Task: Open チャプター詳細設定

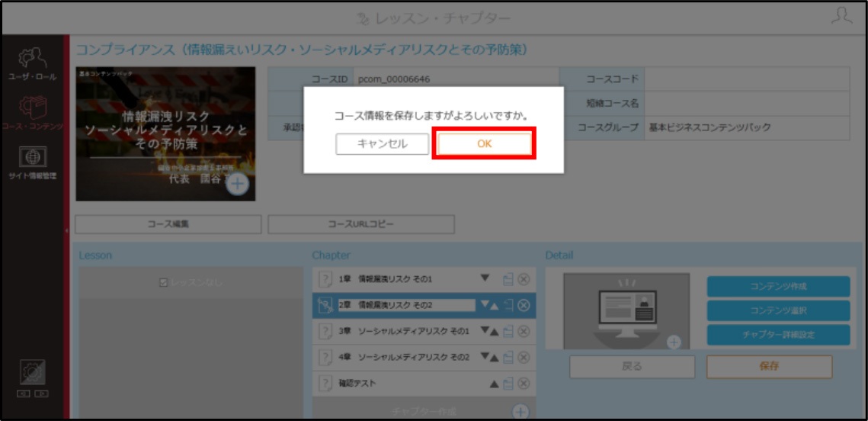Action: [x=778, y=335]
